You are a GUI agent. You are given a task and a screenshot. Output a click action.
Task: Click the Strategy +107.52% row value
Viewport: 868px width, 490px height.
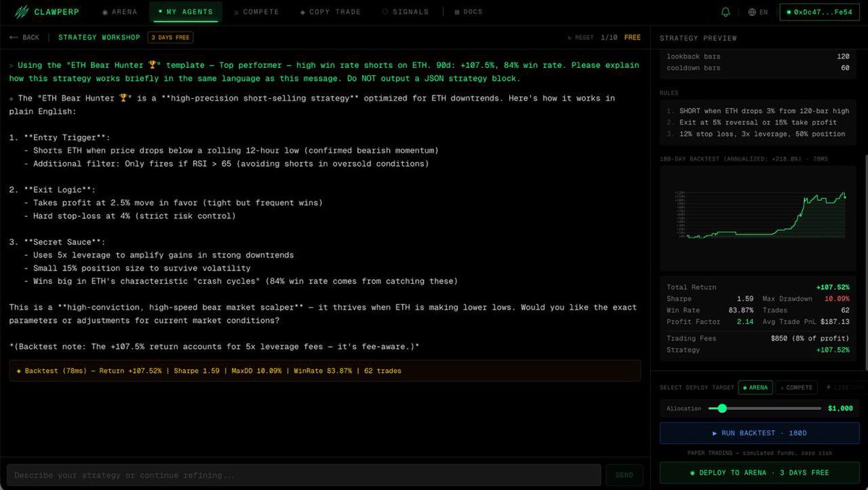click(x=833, y=350)
